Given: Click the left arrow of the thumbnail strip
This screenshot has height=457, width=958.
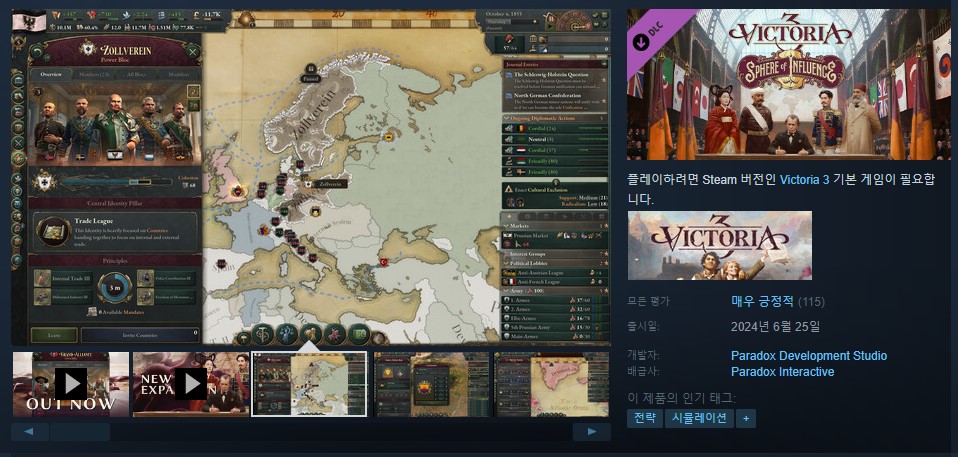Looking at the screenshot, I should point(29,432).
